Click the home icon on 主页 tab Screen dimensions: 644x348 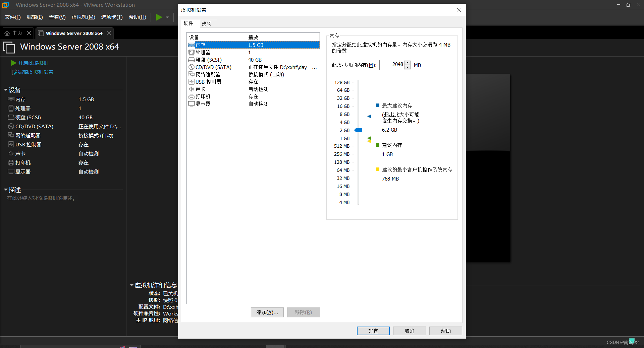click(7, 33)
